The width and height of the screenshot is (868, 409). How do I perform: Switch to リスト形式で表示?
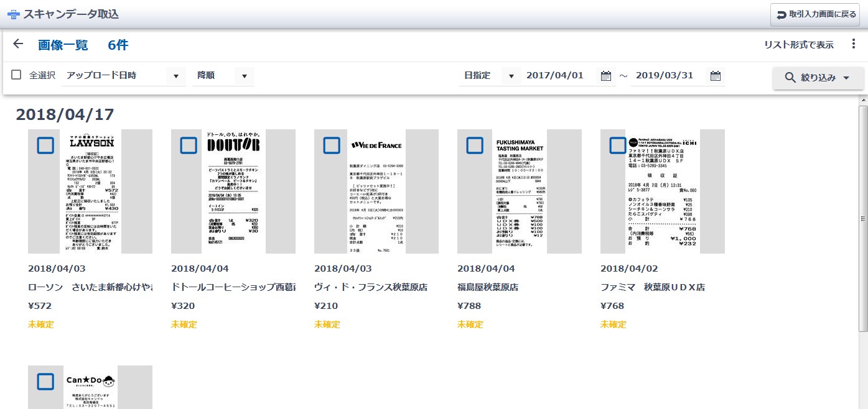tap(799, 45)
